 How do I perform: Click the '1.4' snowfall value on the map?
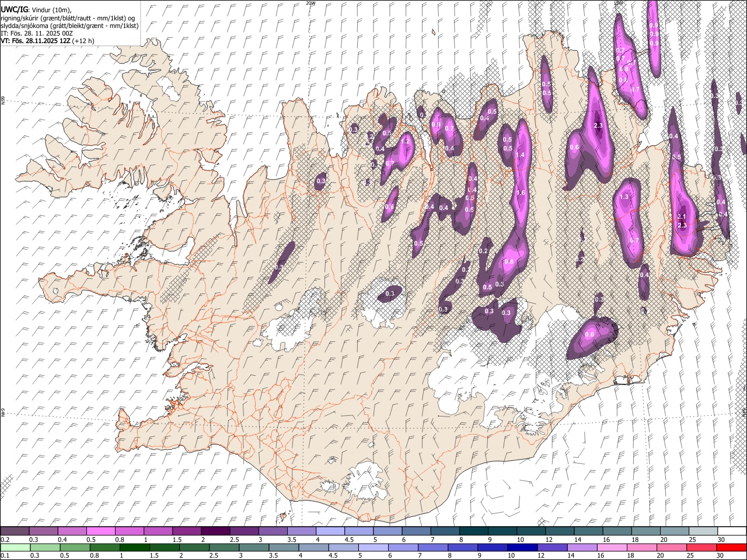521,155
